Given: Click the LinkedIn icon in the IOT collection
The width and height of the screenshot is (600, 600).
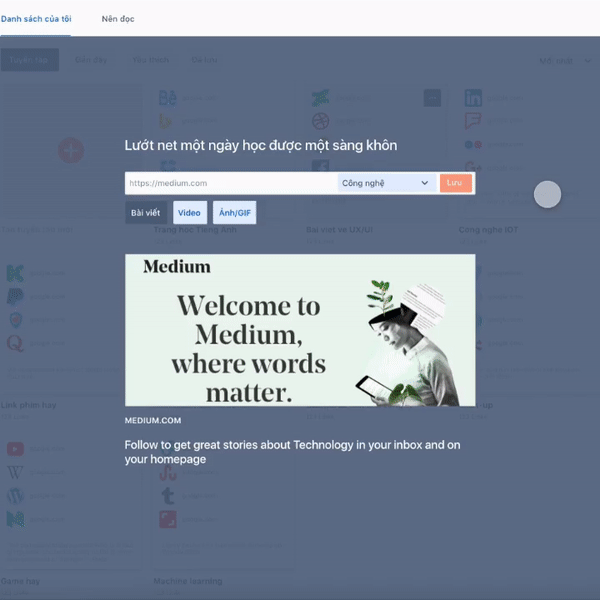Looking at the screenshot, I should [x=473, y=98].
